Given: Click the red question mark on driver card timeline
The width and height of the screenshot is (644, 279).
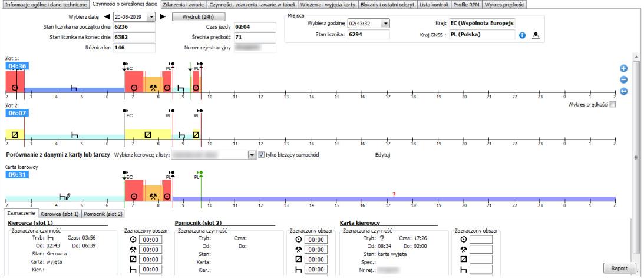Looking at the screenshot, I should (x=394, y=194).
